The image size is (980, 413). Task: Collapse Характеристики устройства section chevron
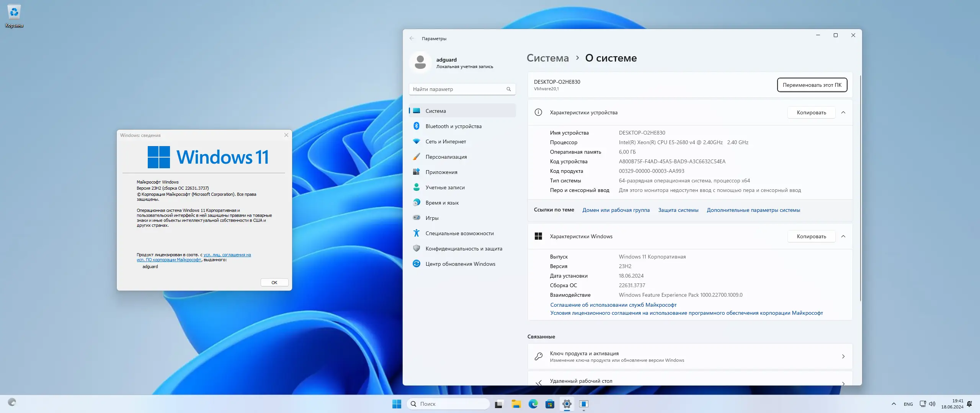pos(843,112)
